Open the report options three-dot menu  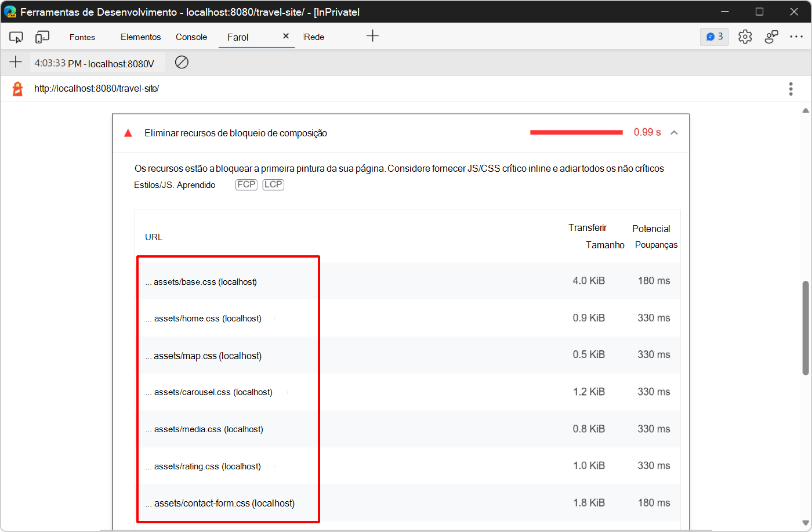coord(791,88)
